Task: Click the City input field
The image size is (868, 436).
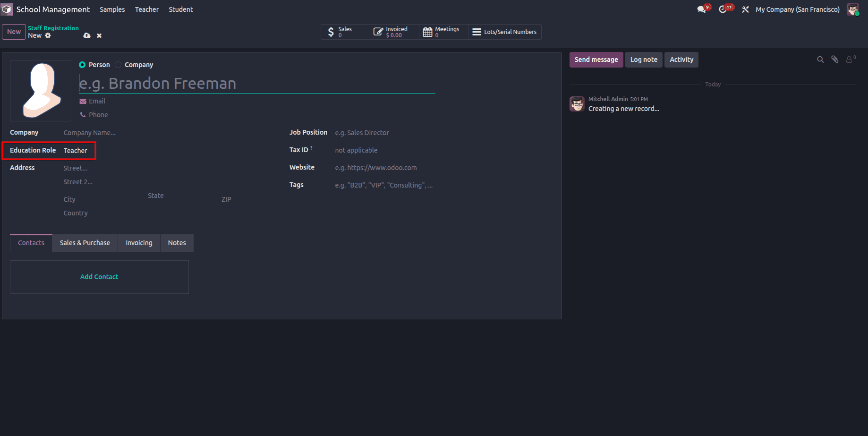Action: point(103,199)
